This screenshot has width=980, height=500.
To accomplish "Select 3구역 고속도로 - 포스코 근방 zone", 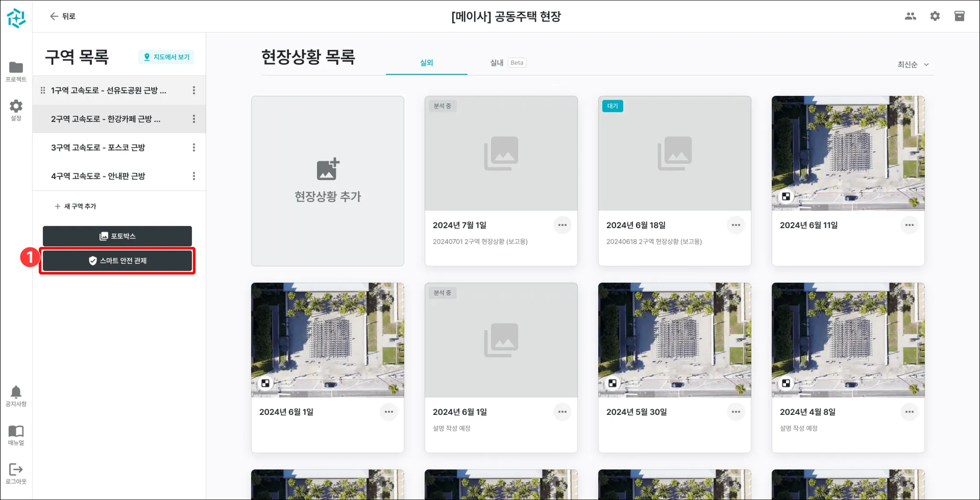I will pos(98,148).
